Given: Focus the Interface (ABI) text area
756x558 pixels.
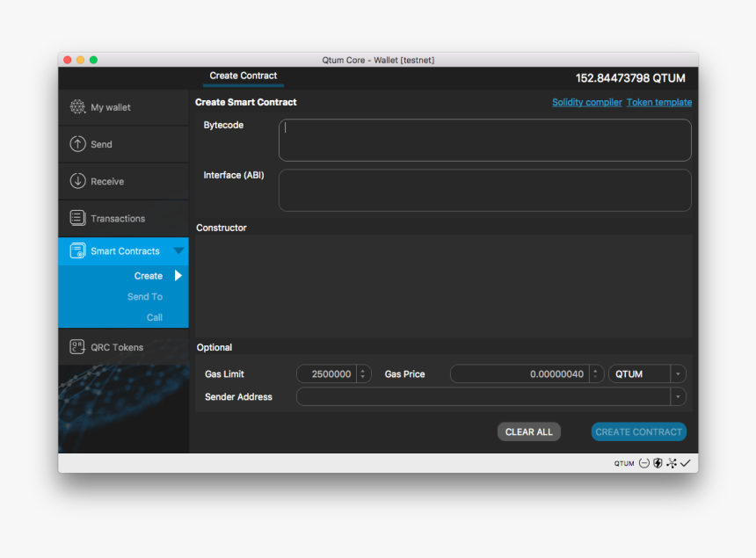Looking at the screenshot, I should point(484,191).
